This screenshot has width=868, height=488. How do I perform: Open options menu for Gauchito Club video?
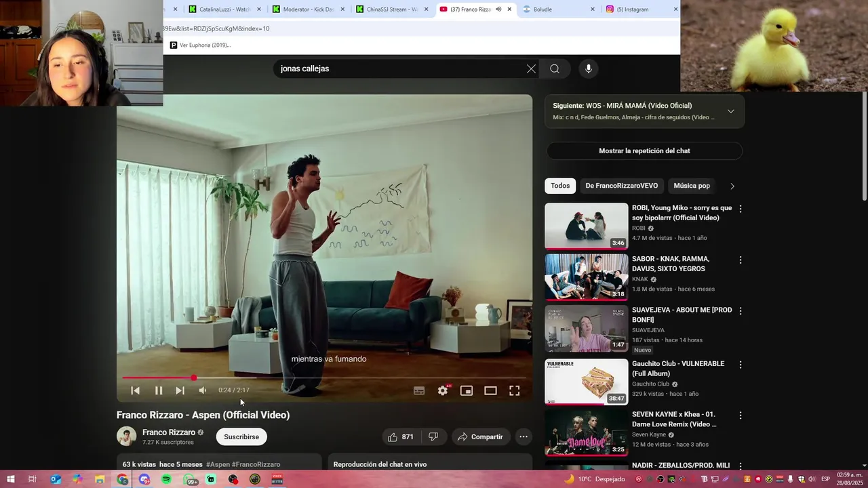pyautogui.click(x=741, y=364)
